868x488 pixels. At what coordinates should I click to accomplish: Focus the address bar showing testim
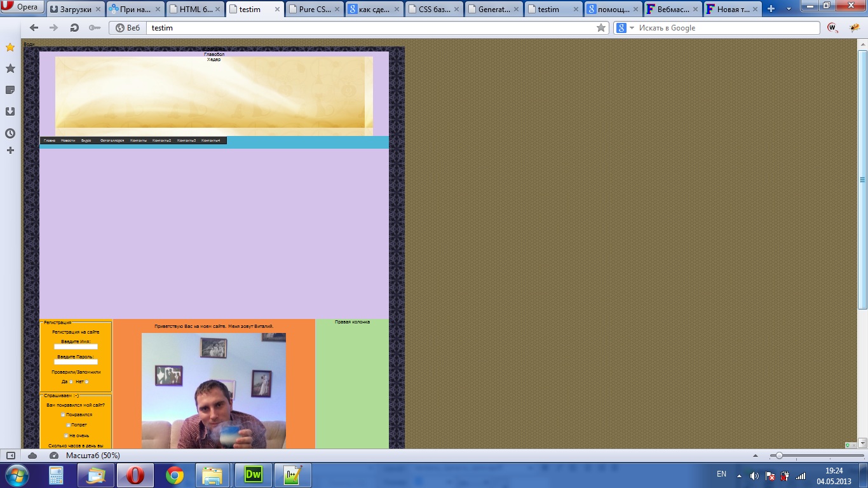click(370, 28)
